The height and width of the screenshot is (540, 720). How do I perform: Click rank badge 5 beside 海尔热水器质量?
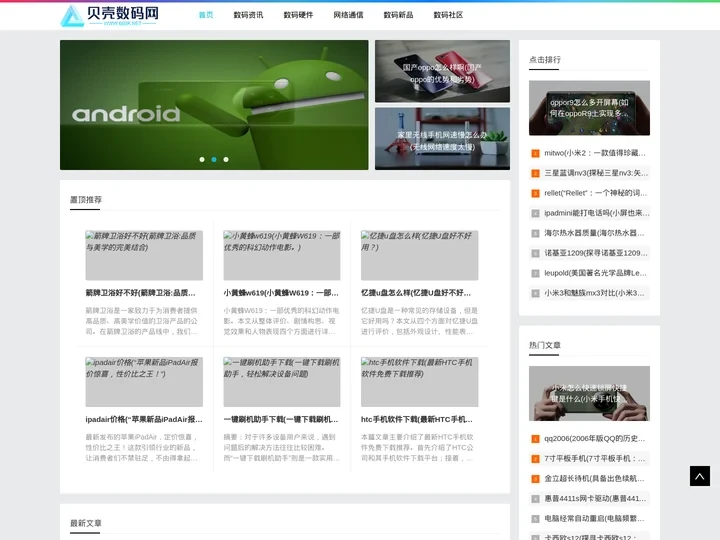pos(535,233)
